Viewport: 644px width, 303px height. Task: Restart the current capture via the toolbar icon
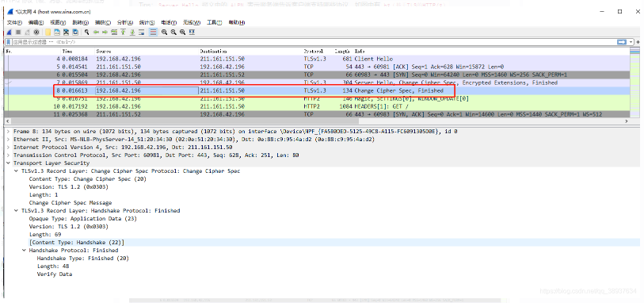27,32
